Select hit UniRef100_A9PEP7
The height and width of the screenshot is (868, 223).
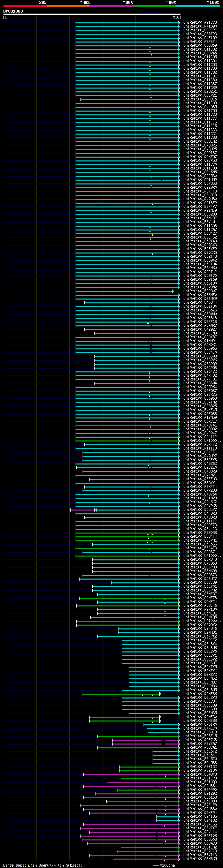click(x=200, y=30)
